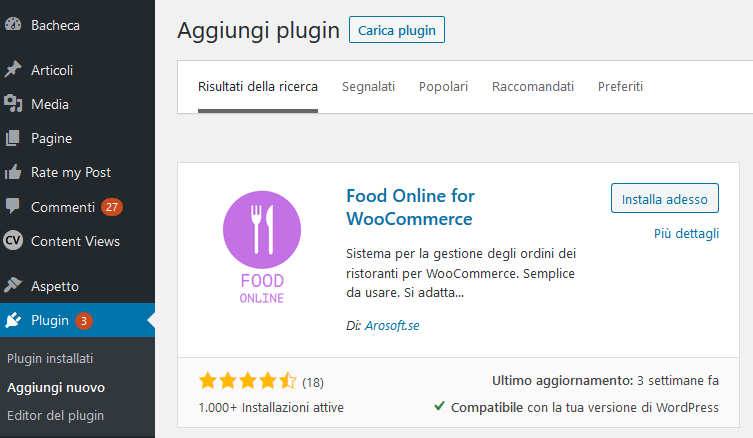Switch to the Popolari tab
Screen dimensions: 753x438
pyautogui.click(x=443, y=87)
